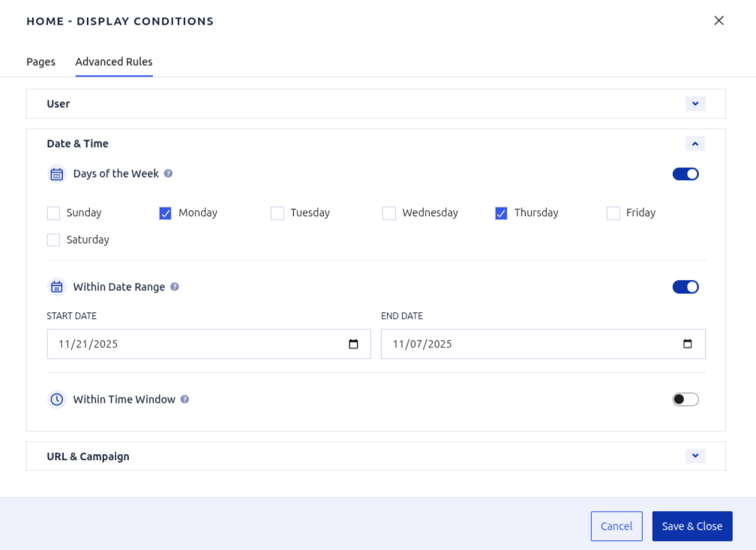Open the Start Date calendar picker

tap(354, 344)
